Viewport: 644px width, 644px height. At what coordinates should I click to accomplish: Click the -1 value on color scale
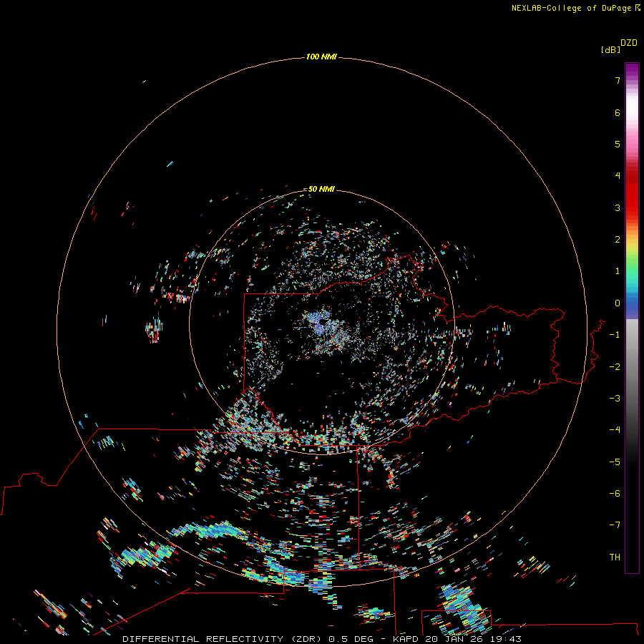[615, 335]
